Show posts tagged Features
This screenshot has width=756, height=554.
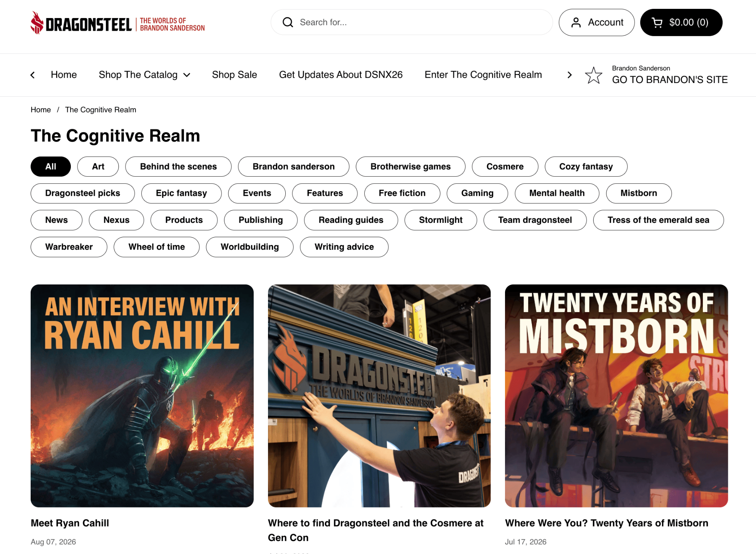324,193
